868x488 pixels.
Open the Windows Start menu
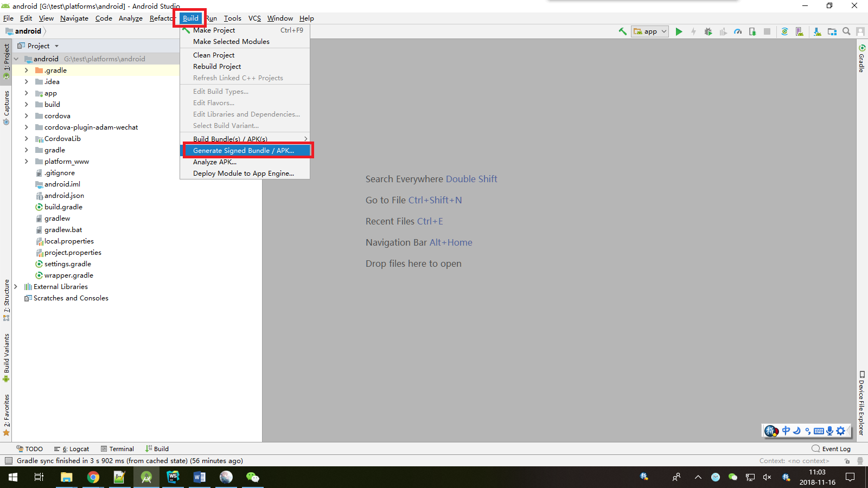(x=13, y=477)
